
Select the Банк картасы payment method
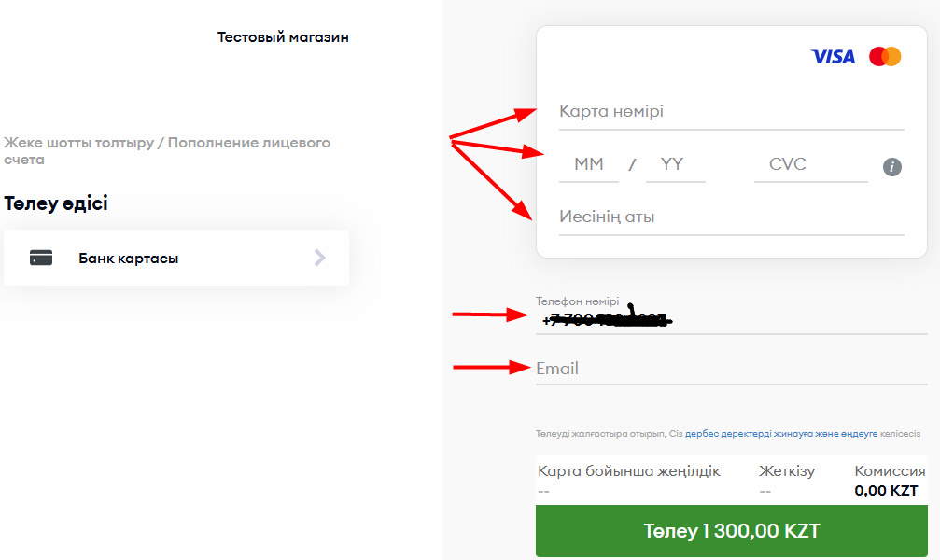pyautogui.click(x=176, y=258)
